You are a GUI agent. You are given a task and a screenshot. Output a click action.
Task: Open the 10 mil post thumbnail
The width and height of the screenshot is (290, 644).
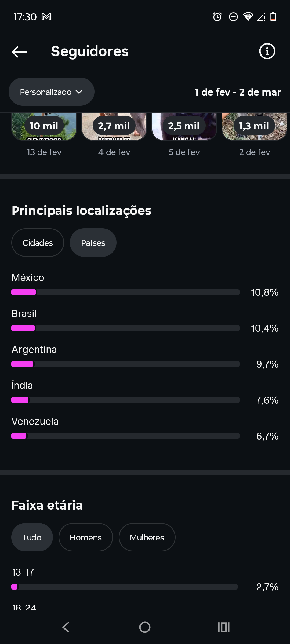(44, 127)
